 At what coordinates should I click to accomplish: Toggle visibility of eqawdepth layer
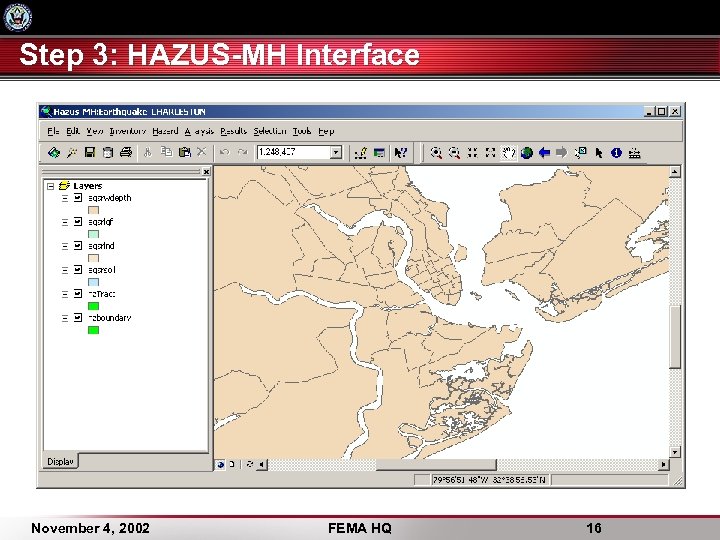[78, 198]
